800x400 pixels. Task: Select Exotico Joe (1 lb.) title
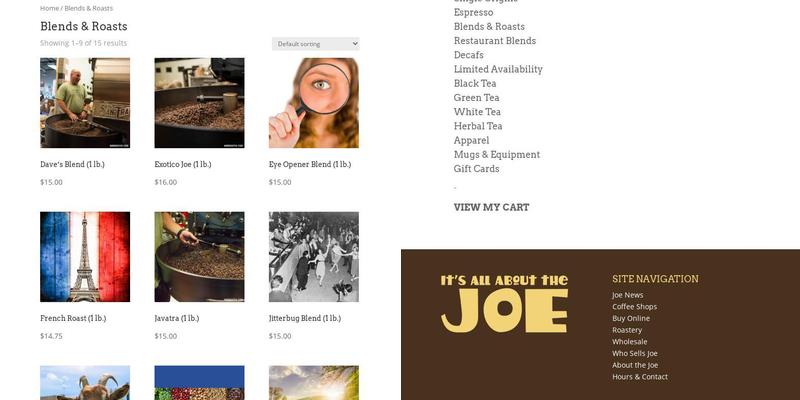pyautogui.click(x=183, y=164)
